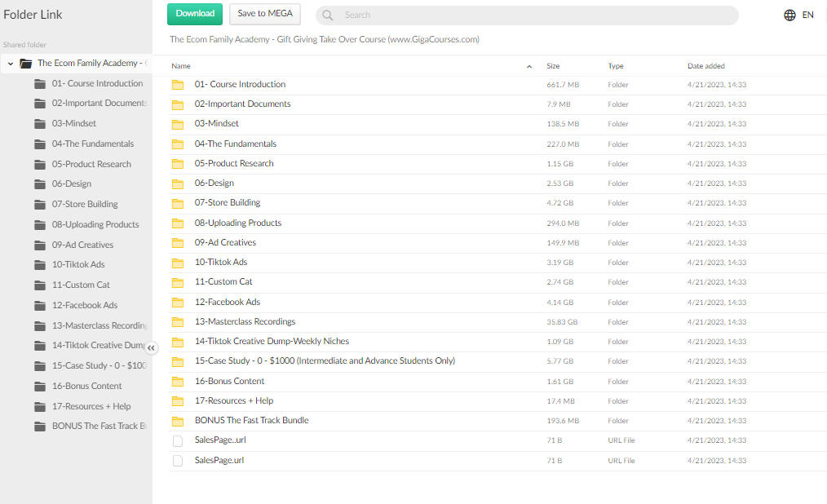The width and height of the screenshot is (827, 504).
Task: Sort files by Size column header
Action: click(553, 66)
